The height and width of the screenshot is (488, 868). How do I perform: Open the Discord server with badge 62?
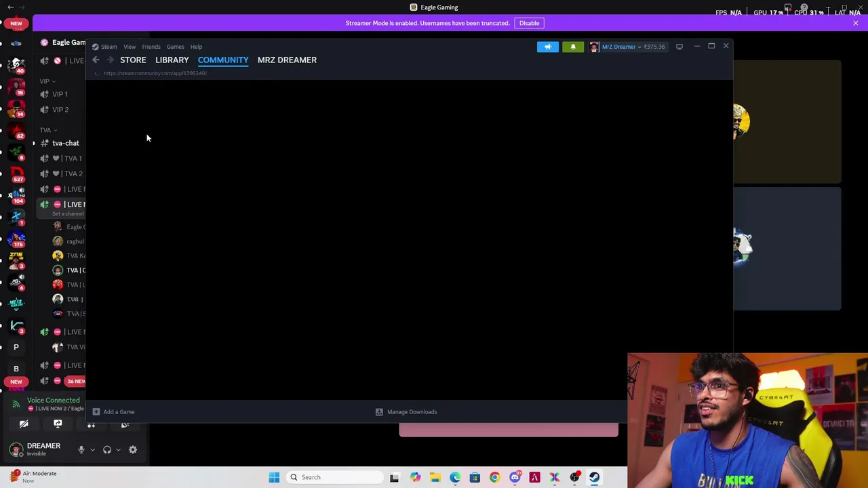[16, 130]
